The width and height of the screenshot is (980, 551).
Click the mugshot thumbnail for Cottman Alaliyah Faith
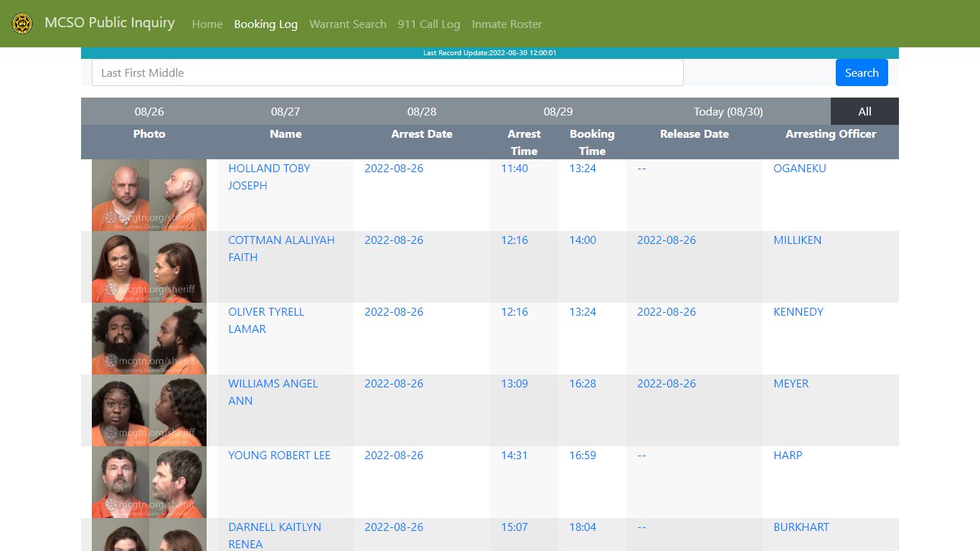pyautogui.click(x=149, y=267)
